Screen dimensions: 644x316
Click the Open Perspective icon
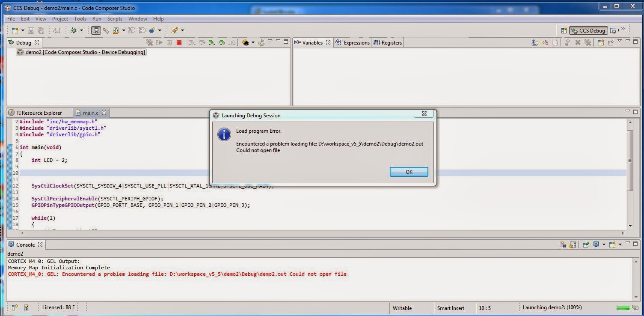tap(564, 30)
